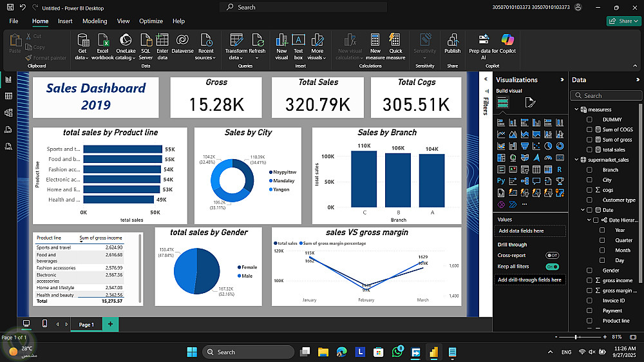Publish the report
644x362 pixels.
click(x=452, y=44)
